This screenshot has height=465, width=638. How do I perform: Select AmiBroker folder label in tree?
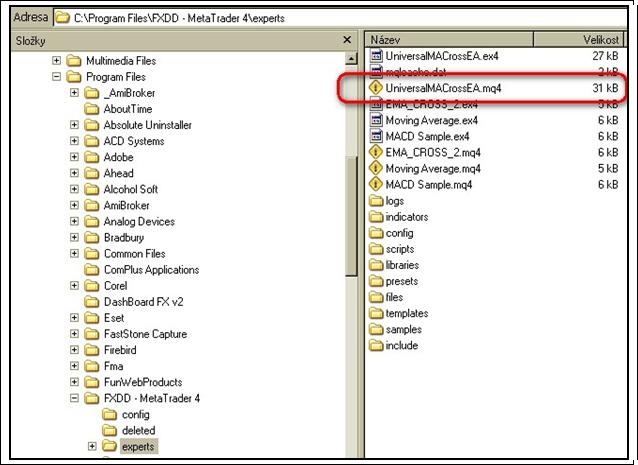coord(127,205)
